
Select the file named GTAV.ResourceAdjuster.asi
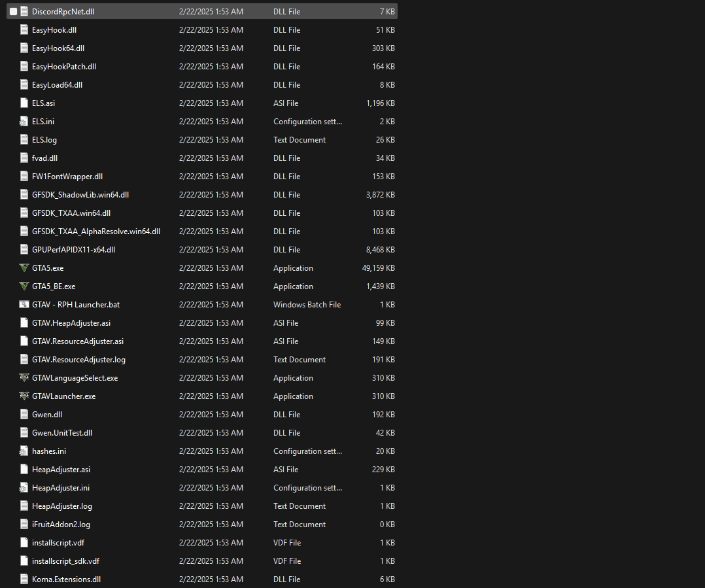tap(78, 341)
